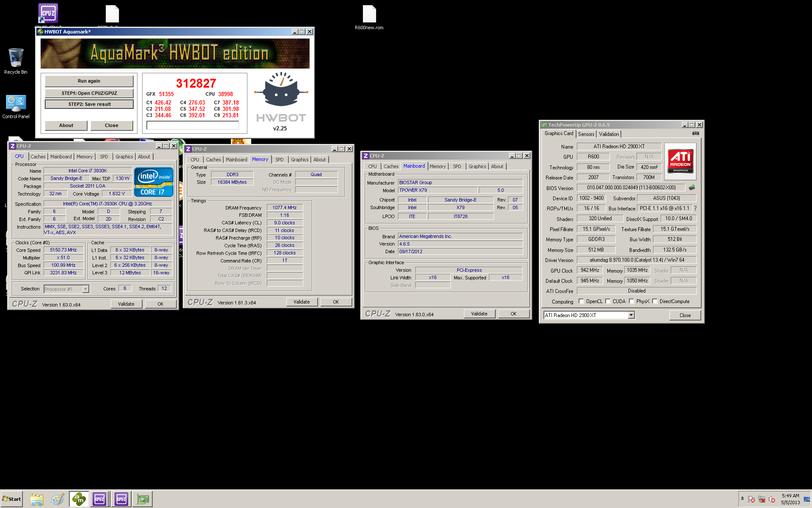The image size is (812, 508).
Task: Click the ATI Radeon logo in GPU-Z
Action: (x=680, y=161)
